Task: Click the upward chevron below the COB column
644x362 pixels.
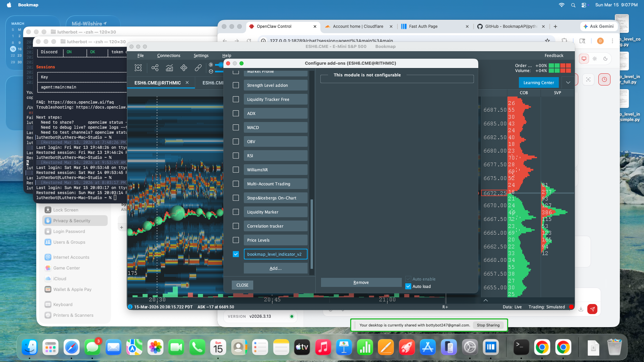Action: [x=485, y=300]
